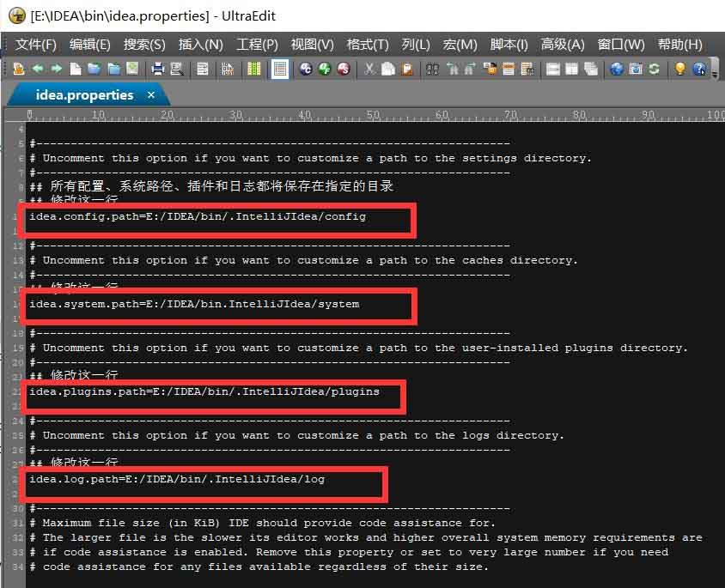The width and height of the screenshot is (725, 588).
Task: Click the blue window icon next to globe
Action: [x=636, y=70]
